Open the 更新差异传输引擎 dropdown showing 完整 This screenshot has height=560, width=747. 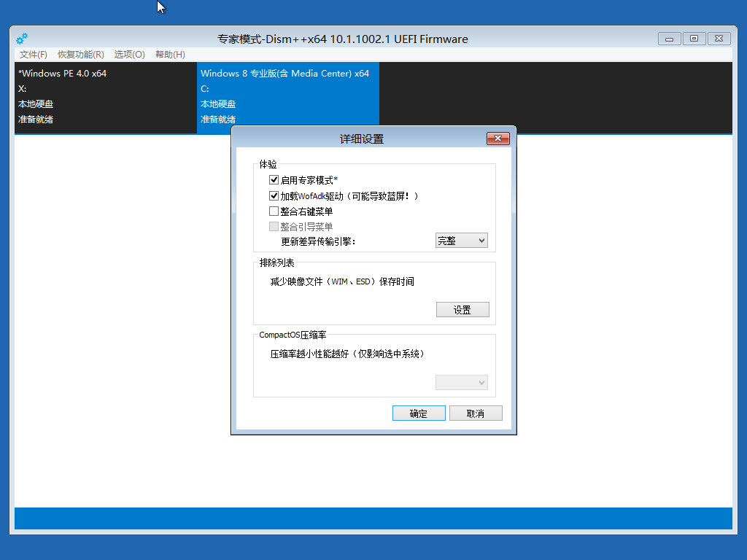(461, 241)
